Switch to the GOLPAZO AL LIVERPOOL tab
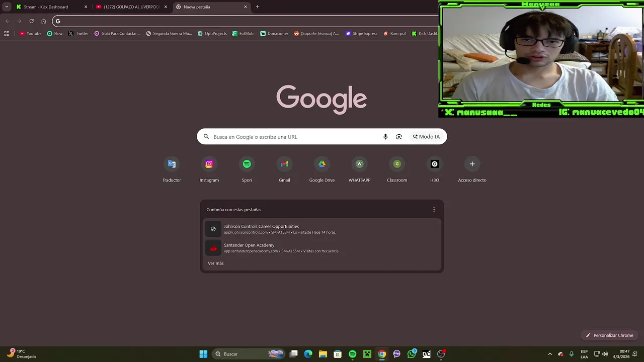644x362 pixels. 131,7
